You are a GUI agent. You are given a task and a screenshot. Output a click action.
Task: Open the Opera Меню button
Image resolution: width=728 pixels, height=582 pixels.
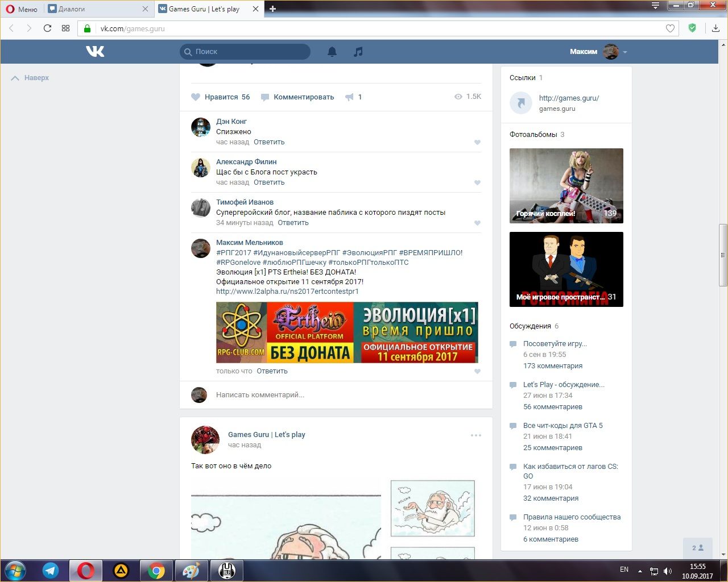coord(22,9)
